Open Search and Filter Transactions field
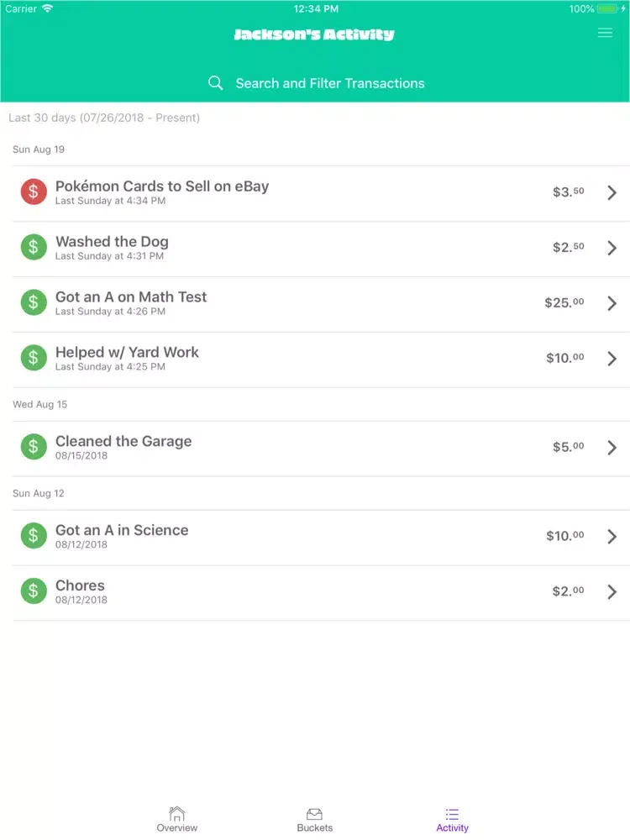630x840 pixels. 316,83
